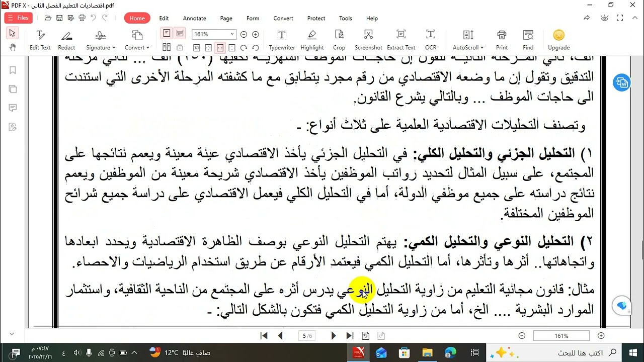Screen dimensions: 644x362
Task: Click the Save As icon
Action: point(70,18)
